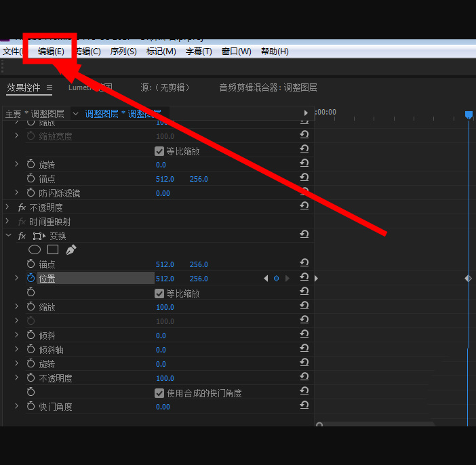Screen dimensions: 476x465
Task: Select the 位置 property label
Action: tap(47, 279)
